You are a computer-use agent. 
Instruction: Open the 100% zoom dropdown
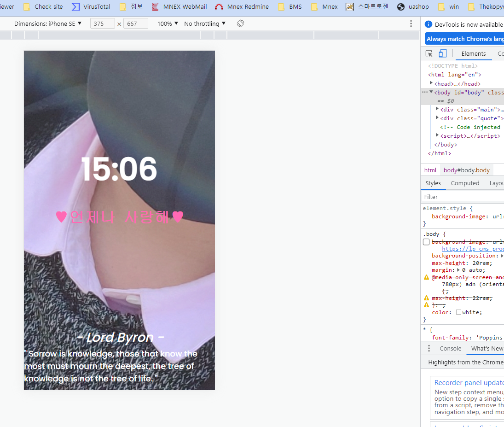pyautogui.click(x=168, y=23)
